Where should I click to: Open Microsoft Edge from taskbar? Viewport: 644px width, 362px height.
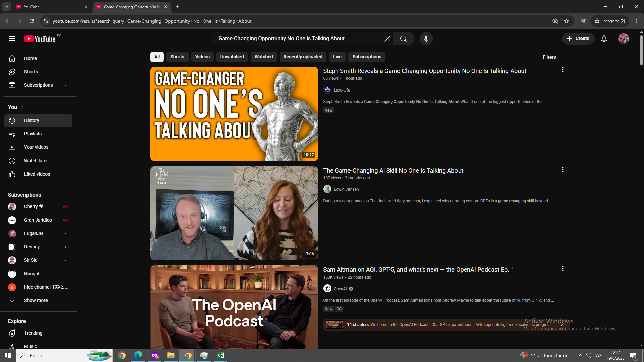(138, 355)
